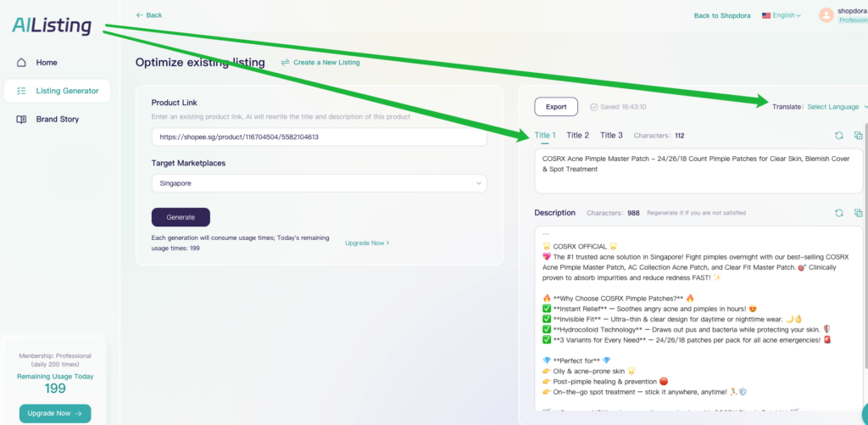Open the Translate Select Language dropdown
Image resolution: width=868 pixels, height=425 pixels.
837,107
